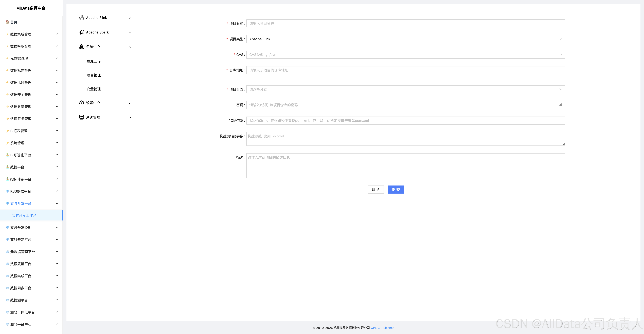Click the lightning icon beside BI报表管理
Image resolution: width=644 pixels, height=334 pixels.
tap(8, 131)
